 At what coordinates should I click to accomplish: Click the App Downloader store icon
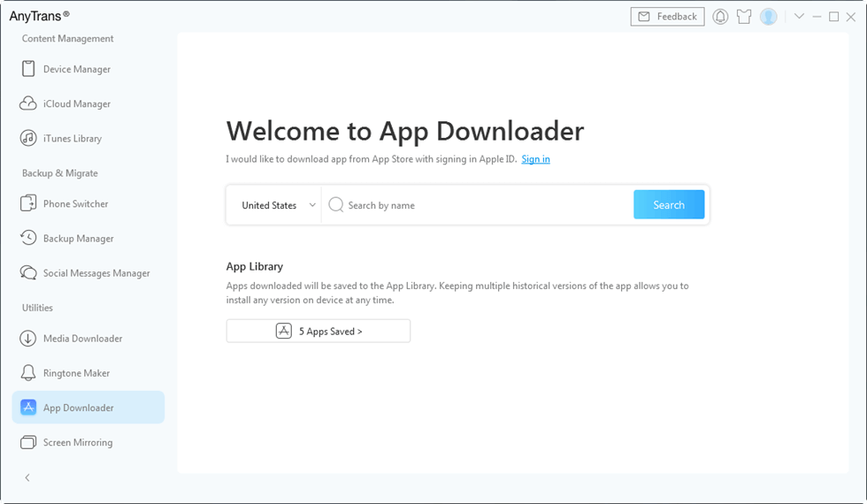coord(28,408)
